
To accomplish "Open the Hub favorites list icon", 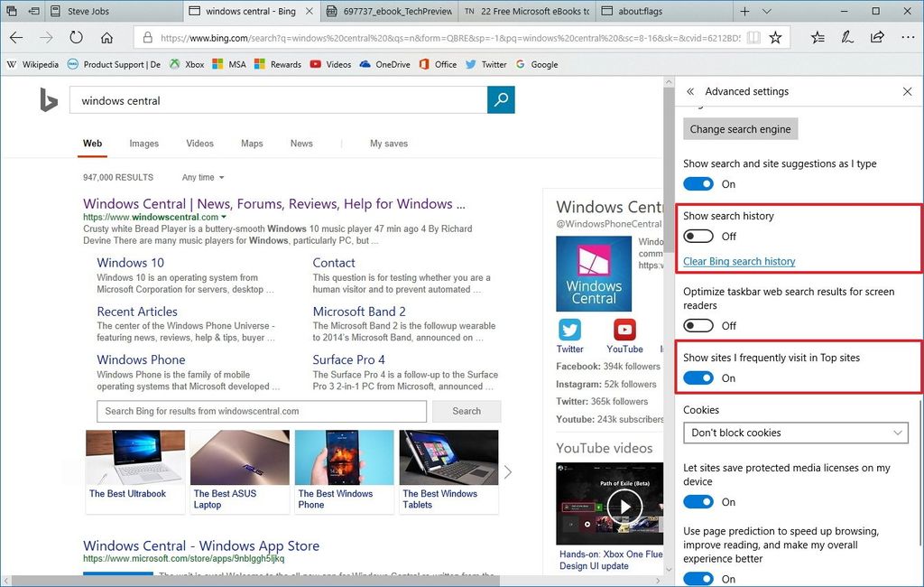I will 818,36.
